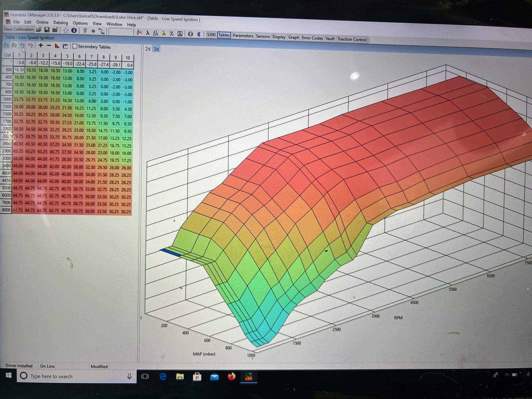532x399 pixels.
Task: Switch to the Parameters tab
Action: pos(243,36)
